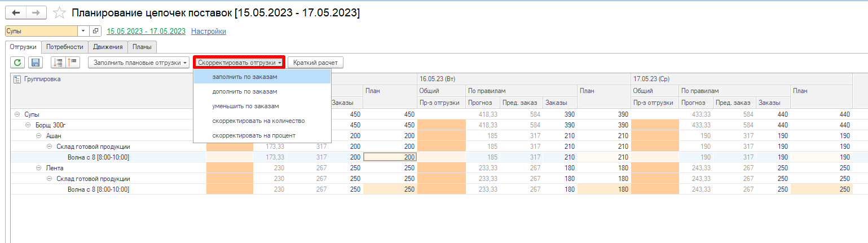
Task: Open the Настройки link
Action: (209, 32)
